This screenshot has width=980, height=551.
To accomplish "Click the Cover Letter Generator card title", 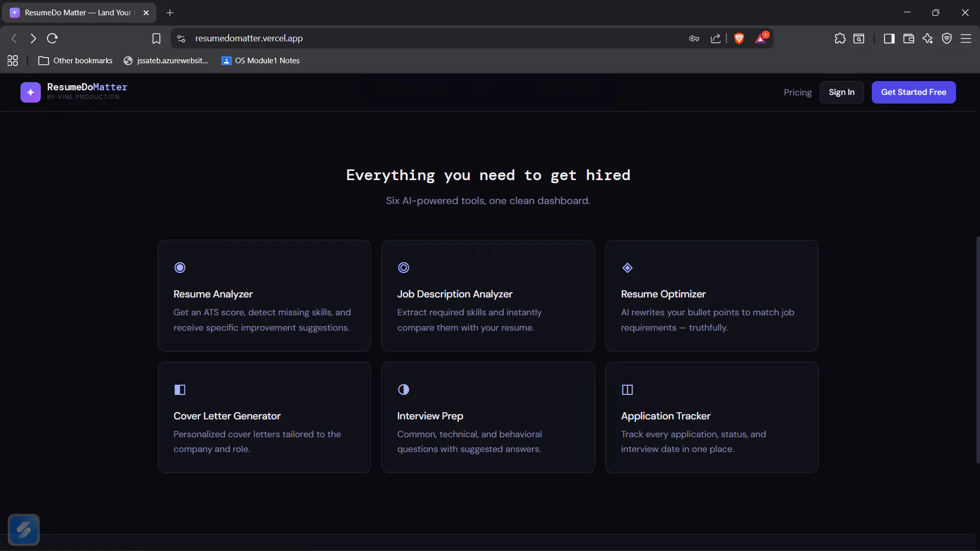I will tap(227, 416).
